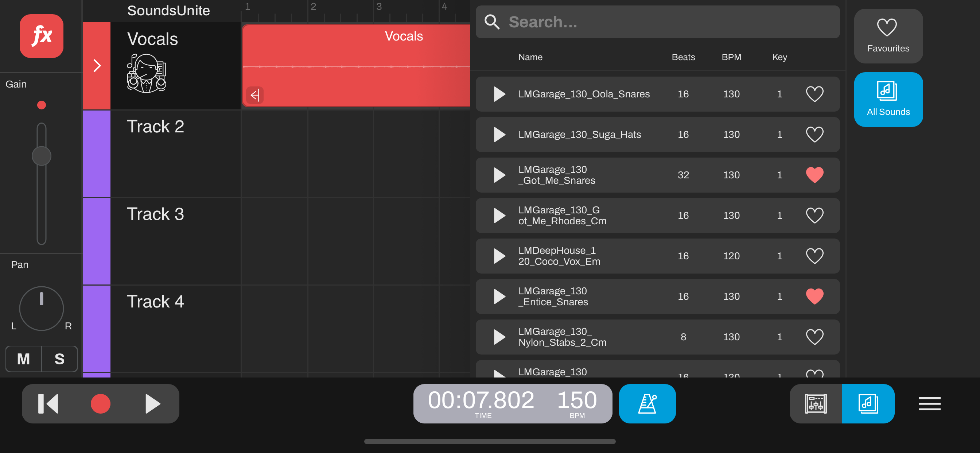
Task: Open the fx effects panel
Action: [x=42, y=36]
